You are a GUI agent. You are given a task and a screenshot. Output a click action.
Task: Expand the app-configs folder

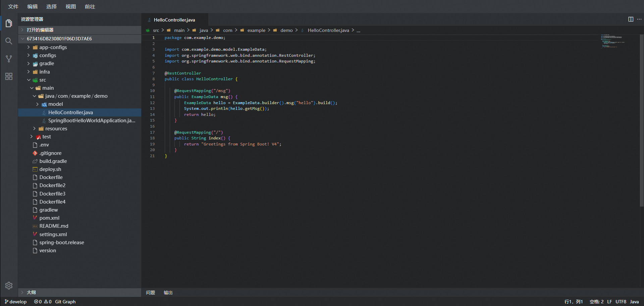tap(29, 47)
